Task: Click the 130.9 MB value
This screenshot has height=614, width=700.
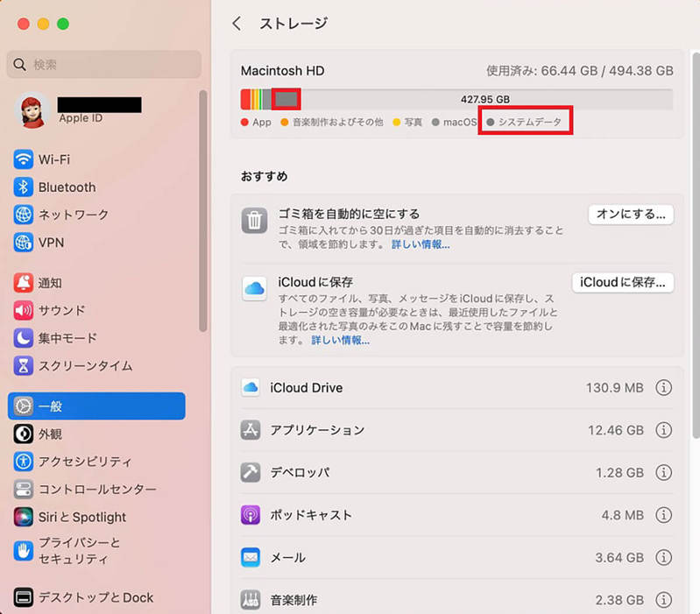Action: pos(615,388)
